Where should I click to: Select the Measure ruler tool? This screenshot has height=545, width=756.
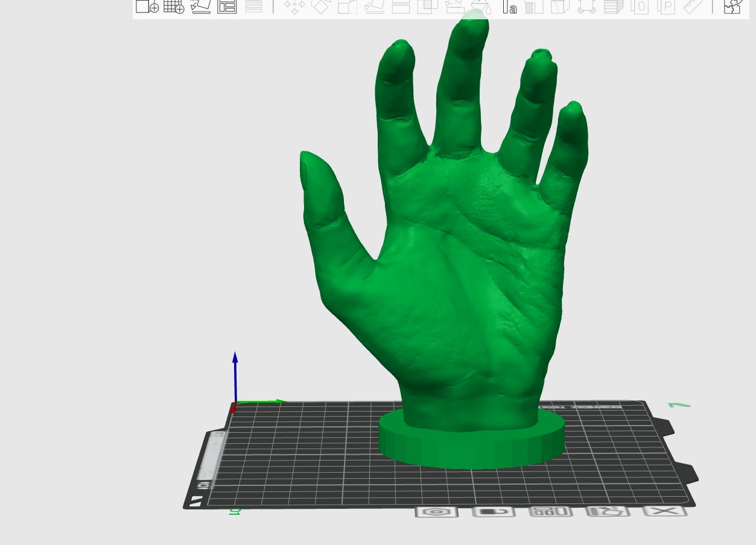693,7
